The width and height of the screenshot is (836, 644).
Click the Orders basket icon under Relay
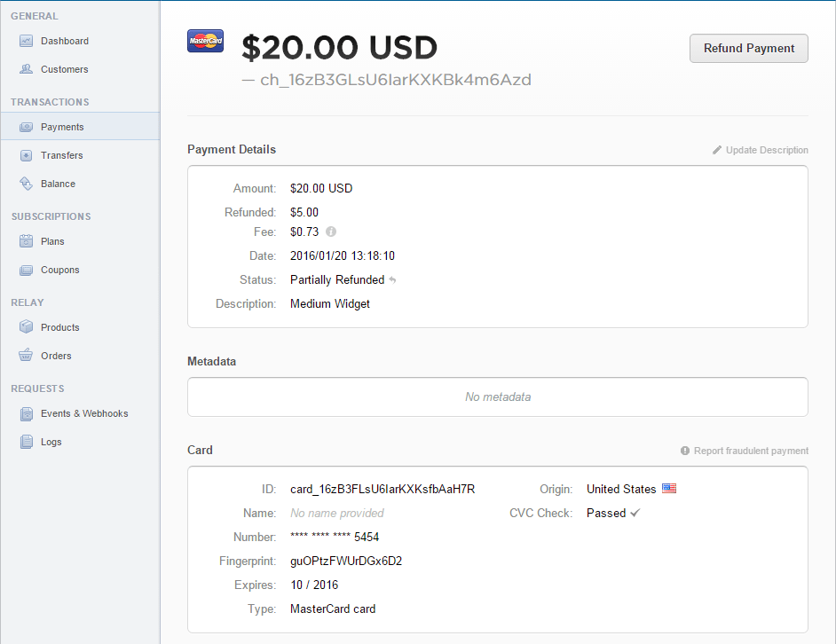[x=27, y=356]
